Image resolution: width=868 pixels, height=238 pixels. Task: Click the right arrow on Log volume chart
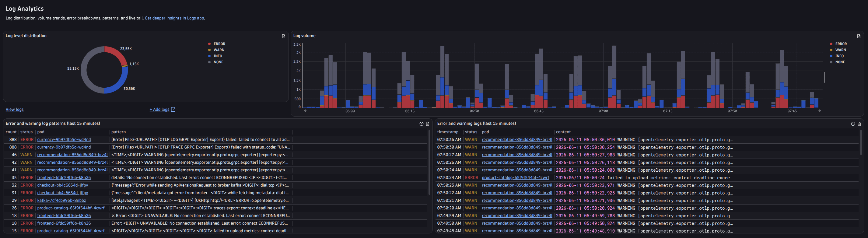(x=820, y=110)
